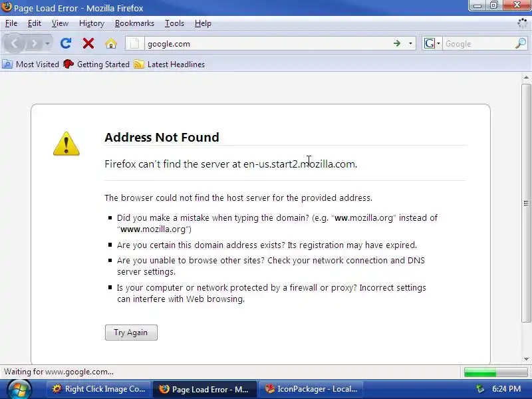Stop loading with the red X icon

pyautogui.click(x=88, y=43)
